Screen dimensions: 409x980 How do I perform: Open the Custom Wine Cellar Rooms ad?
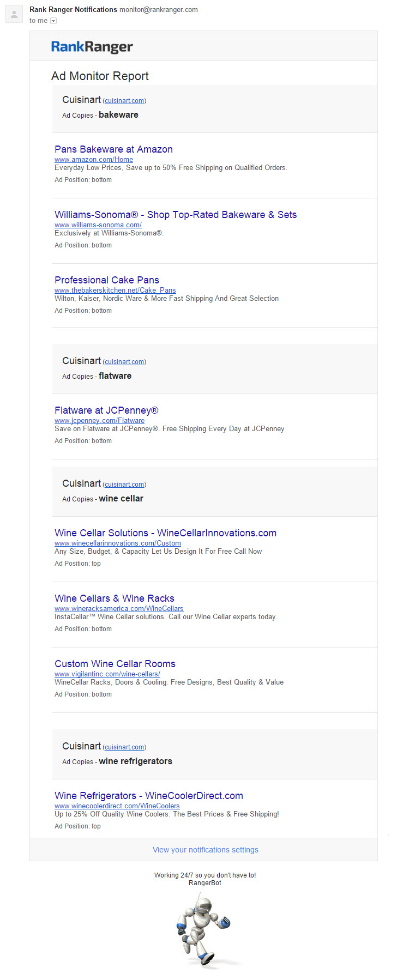pyautogui.click(x=115, y=664)
